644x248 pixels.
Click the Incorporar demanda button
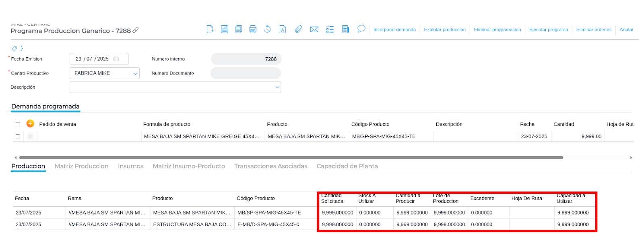point(394,30)
